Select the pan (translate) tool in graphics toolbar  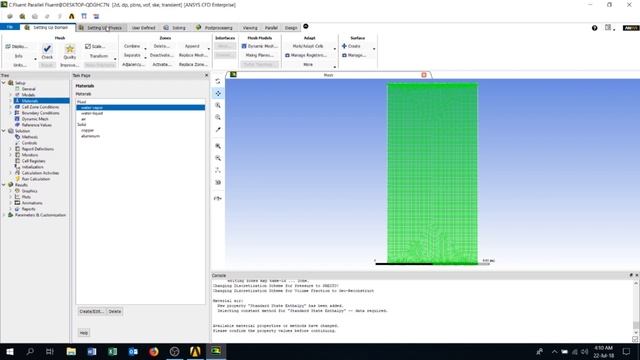tap(218, 93)
